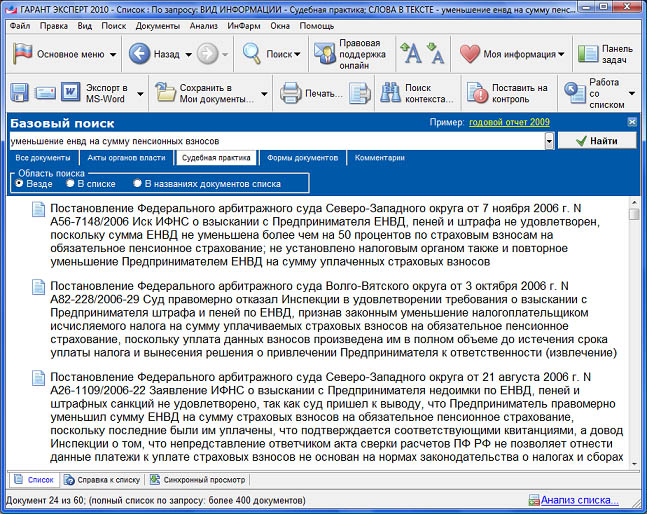Expand the Основное меню dropdown
Screen dimensions: 647x514
coord(113,54)
